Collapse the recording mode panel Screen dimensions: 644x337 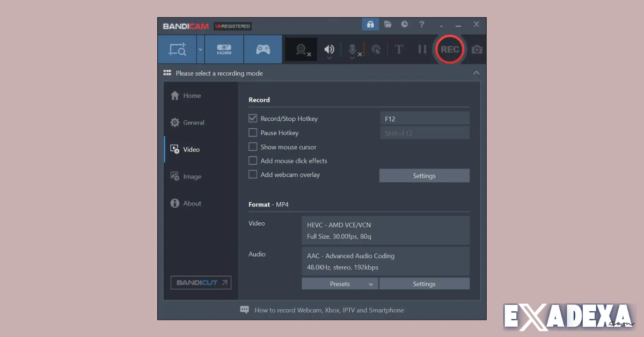[476, 73]
